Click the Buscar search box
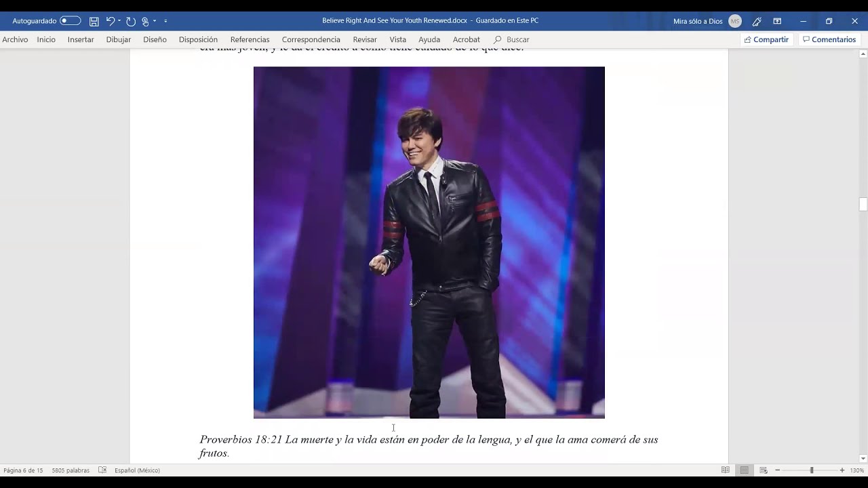 pos(513,39)
